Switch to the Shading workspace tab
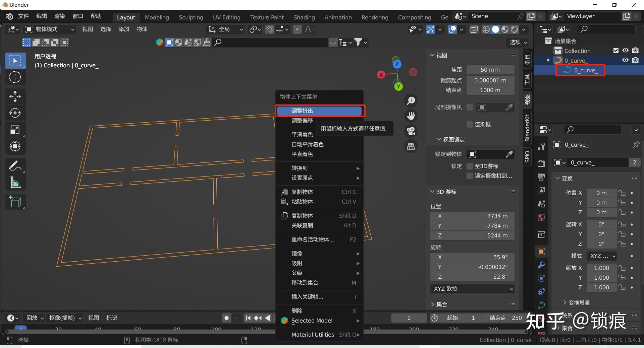This screenshot has width=644, height=348. [304, 17]
